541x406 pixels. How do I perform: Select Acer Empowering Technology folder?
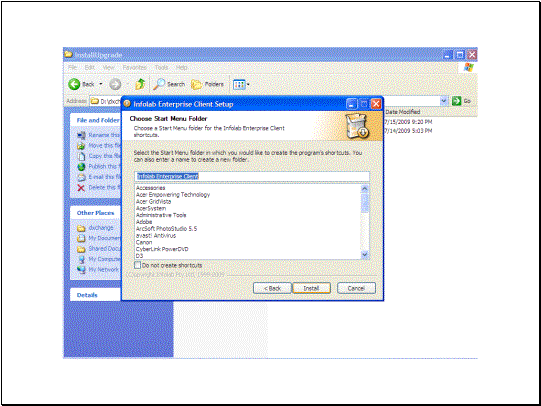click(x=173, y=195)
